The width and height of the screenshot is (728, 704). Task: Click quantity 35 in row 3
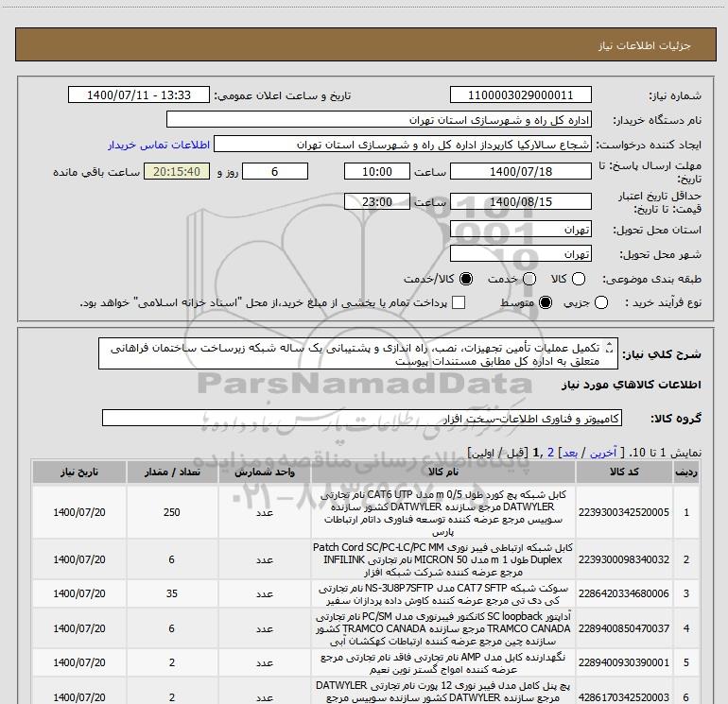[172, 593]
